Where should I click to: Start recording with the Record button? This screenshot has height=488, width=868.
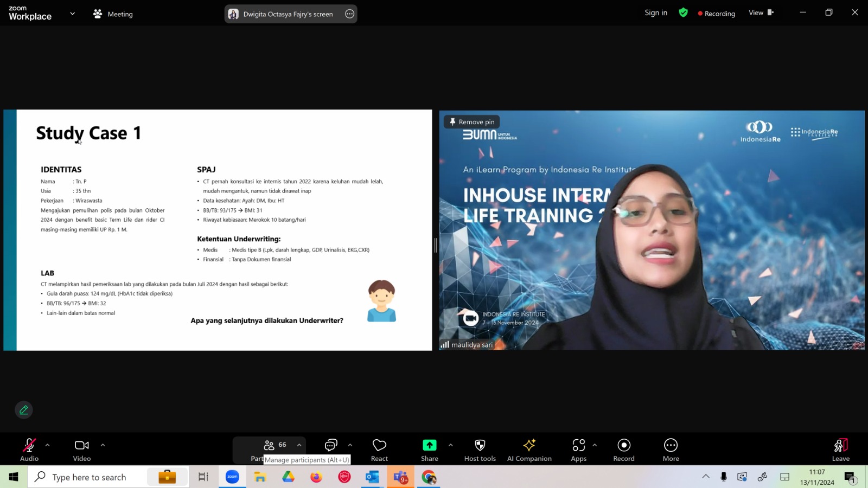click(x=624, y=450)
